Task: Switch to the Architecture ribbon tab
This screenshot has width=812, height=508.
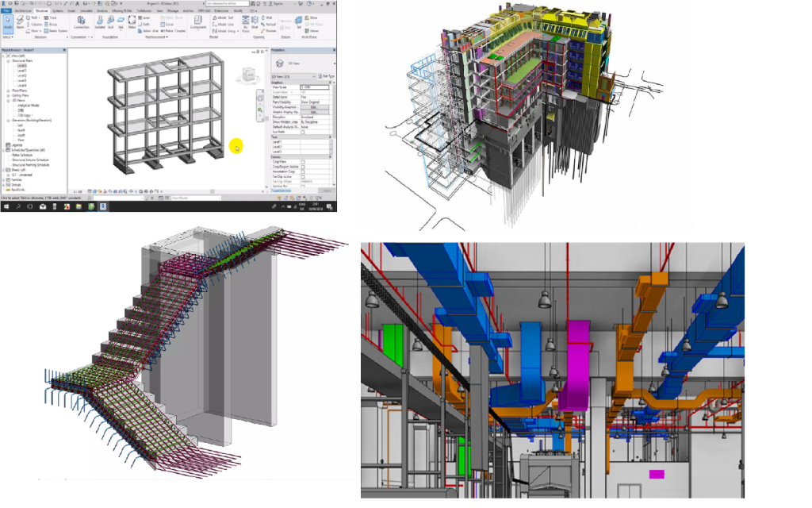Action: (23, 11)
